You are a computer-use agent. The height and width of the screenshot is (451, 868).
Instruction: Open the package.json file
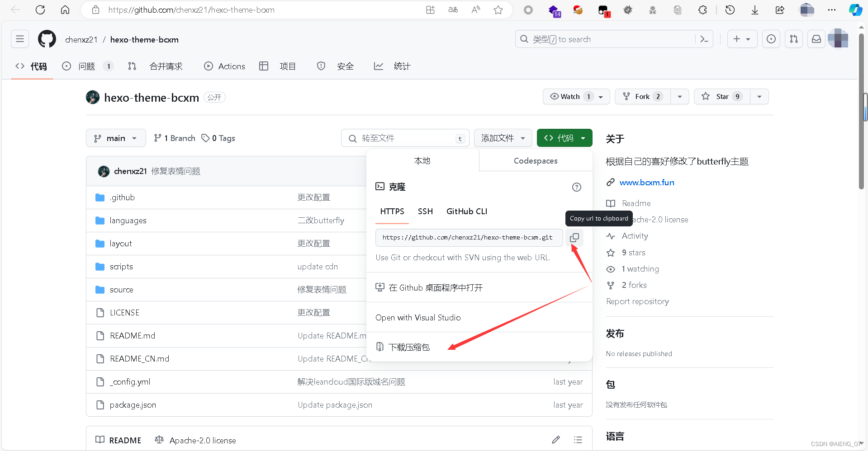click(133, 405)
